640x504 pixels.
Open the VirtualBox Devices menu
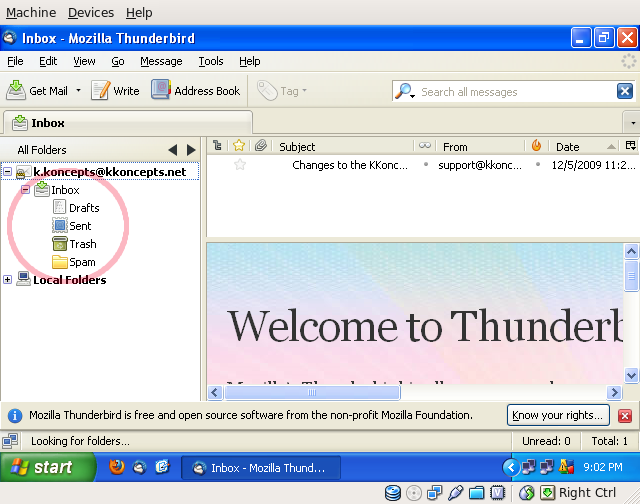coord(91,13)
